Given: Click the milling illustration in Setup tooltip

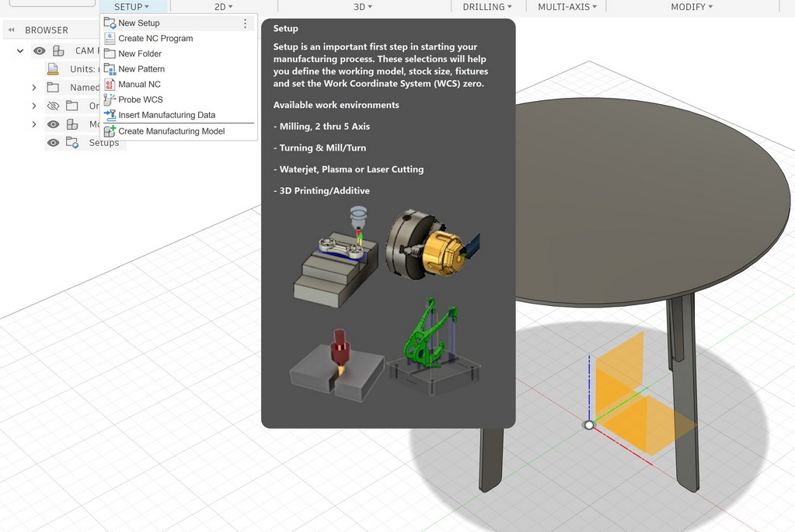Looking at the screenshot, I should 336,256.
